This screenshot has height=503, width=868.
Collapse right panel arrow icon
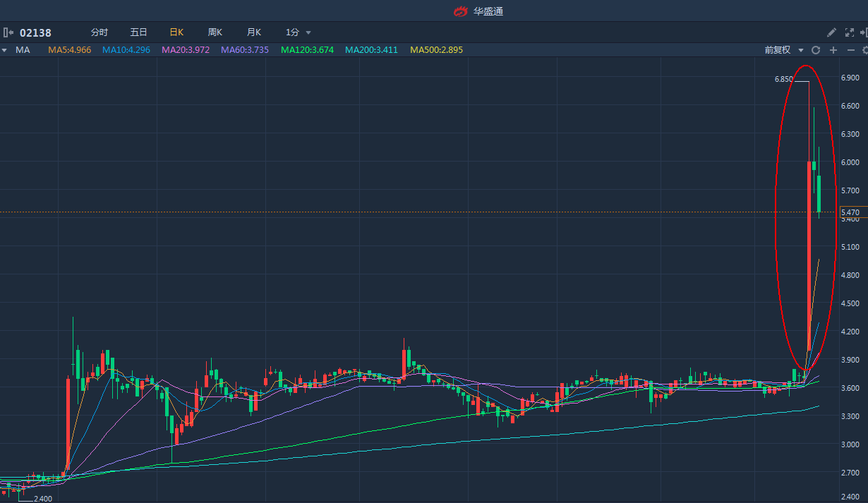pyautogui.click(x=863, y=32)
